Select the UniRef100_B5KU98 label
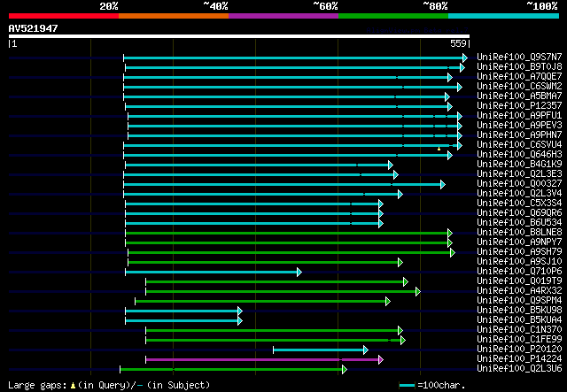This screenshot has width=567, height=392. [519, 310]
